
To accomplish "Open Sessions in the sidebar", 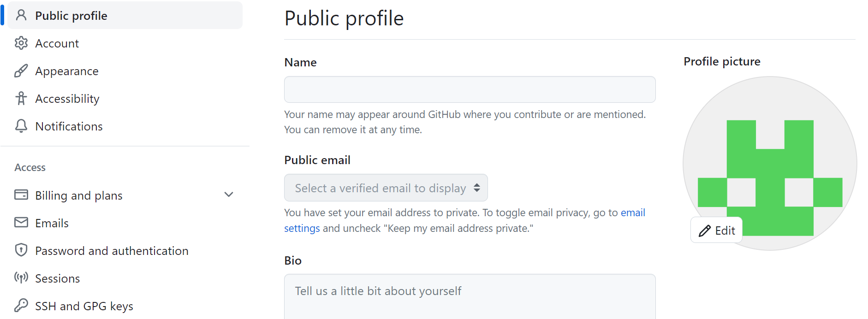I will point(58,278).
